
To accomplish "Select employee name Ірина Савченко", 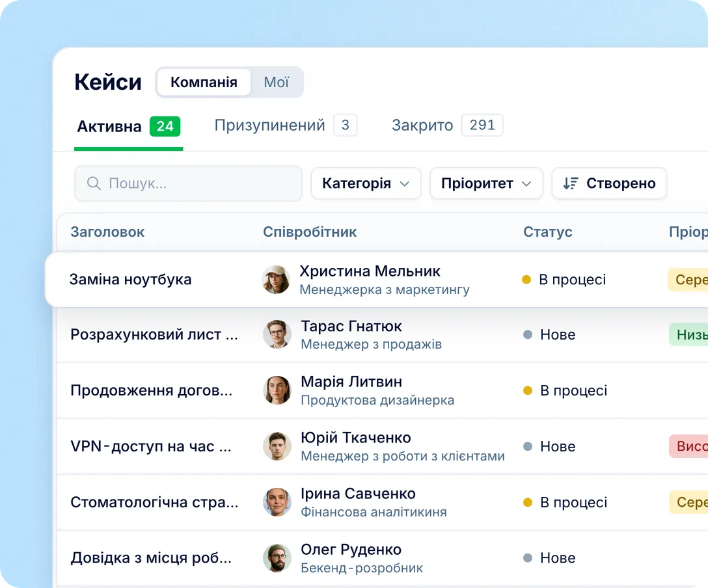I will coord(358,494).
